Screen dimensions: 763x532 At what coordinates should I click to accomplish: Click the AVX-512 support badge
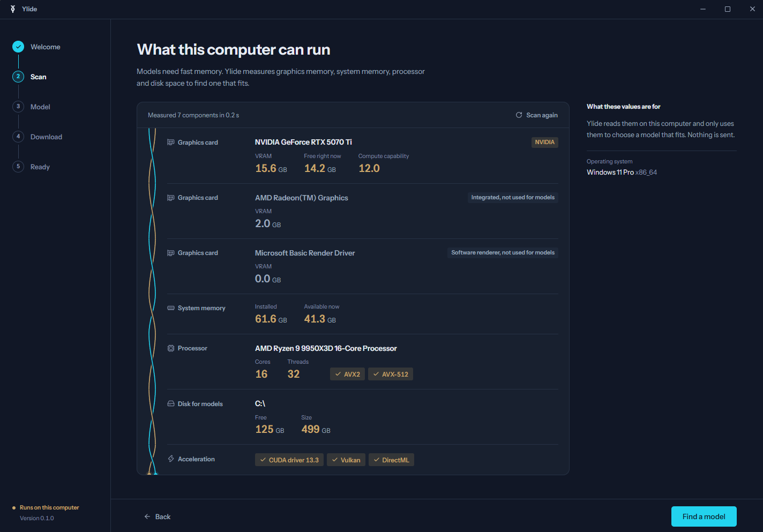[x=391, y=374]
